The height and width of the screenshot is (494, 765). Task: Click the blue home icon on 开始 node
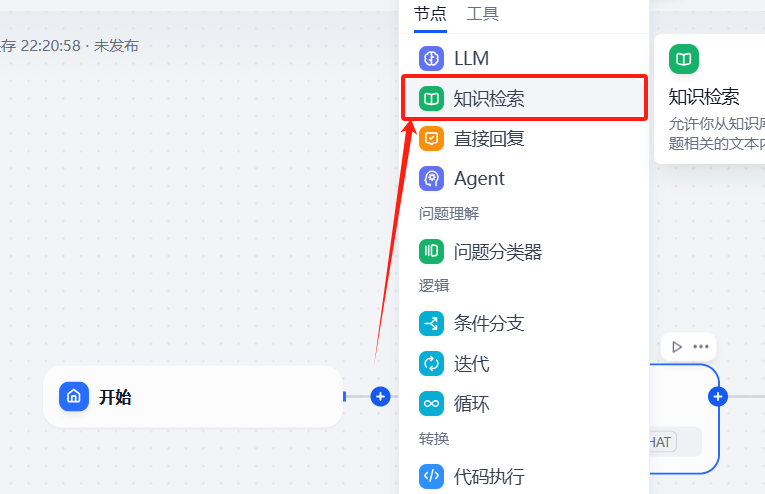(74, 396)
